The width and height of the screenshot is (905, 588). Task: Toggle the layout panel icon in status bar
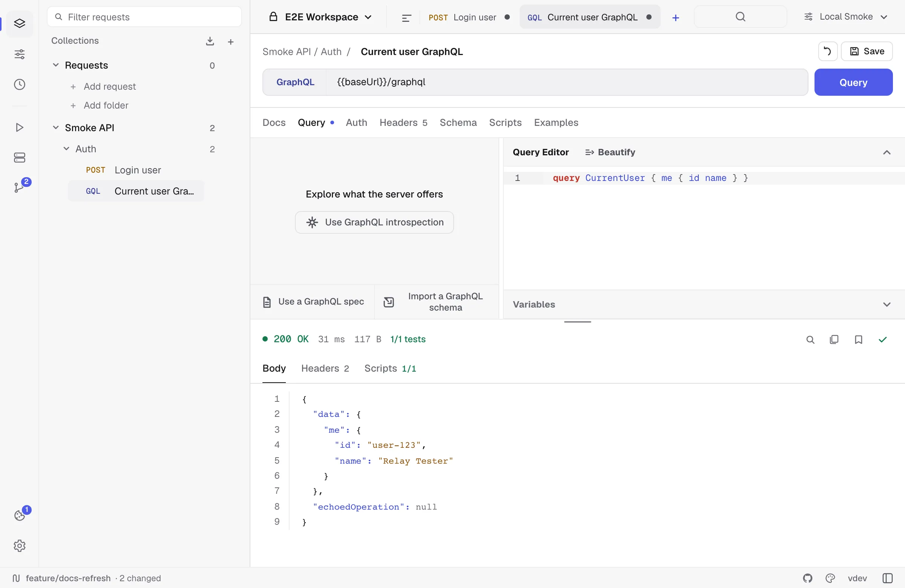(x=887, y=578)
